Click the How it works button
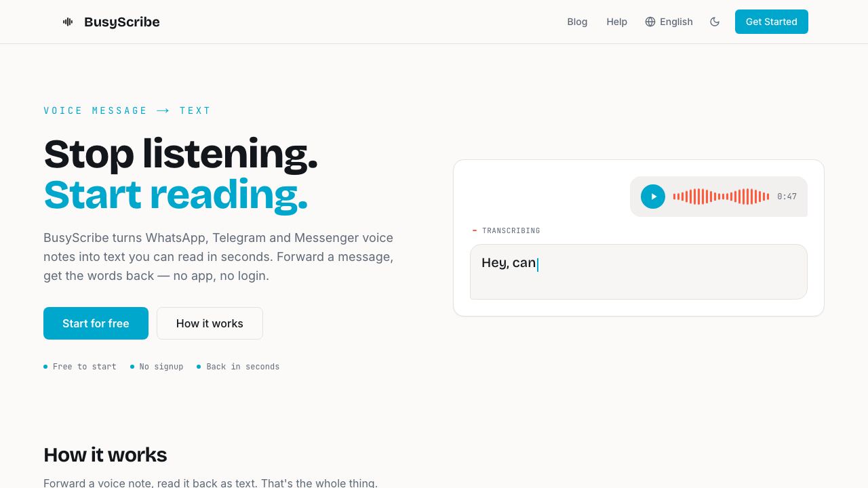 (210, 323)
